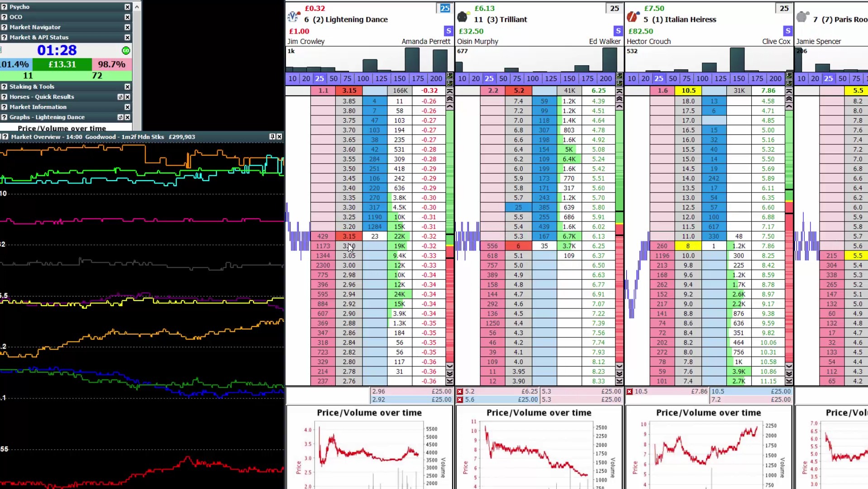Viewport: 868px width, 489px height.
Task: Click the 2.96 £25.00 Lightening Dance bet row
Action: point(411,392)
